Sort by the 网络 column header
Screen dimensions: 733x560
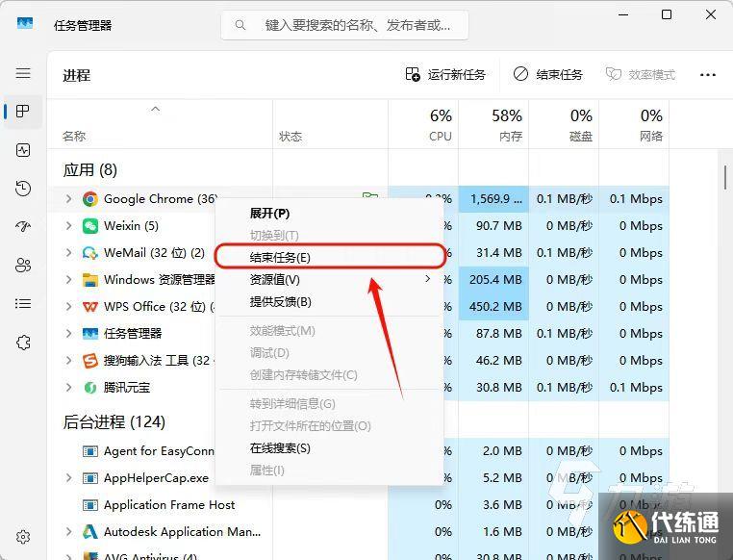(634, 124)
